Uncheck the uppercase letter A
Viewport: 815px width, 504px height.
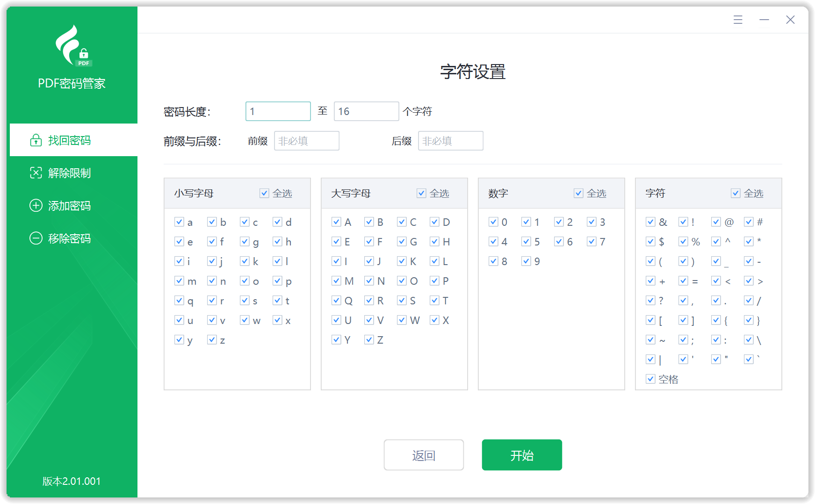point(336,222)
